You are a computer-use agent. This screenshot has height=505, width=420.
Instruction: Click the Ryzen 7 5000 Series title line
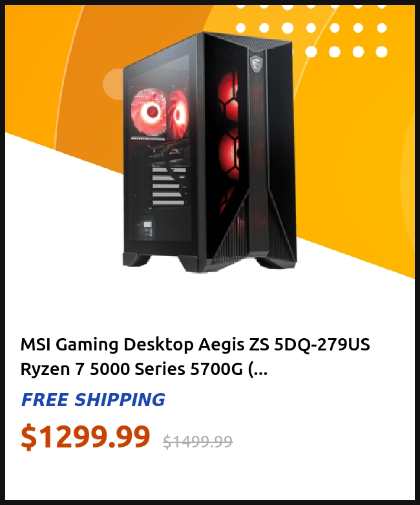point(144,369)
